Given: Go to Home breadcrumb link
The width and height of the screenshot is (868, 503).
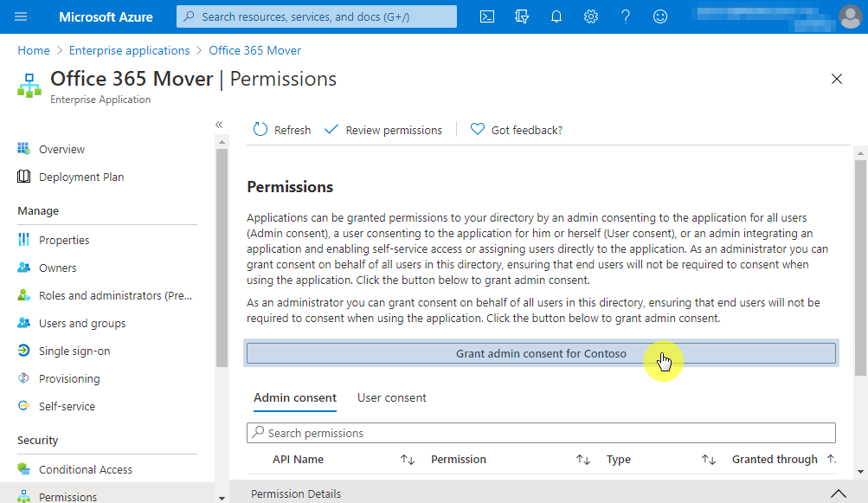Looking at the screenshot, I should pyautogui.click(x=33, y=50).
